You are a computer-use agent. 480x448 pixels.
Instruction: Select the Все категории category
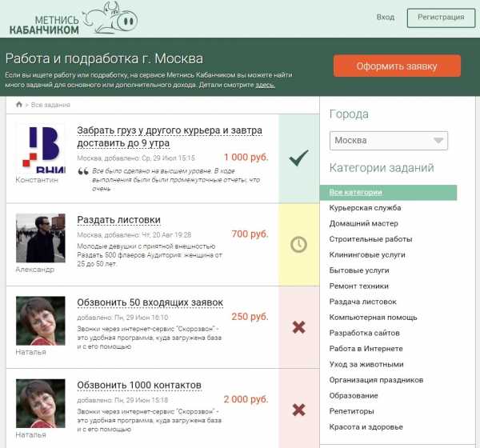coord(356,193)
